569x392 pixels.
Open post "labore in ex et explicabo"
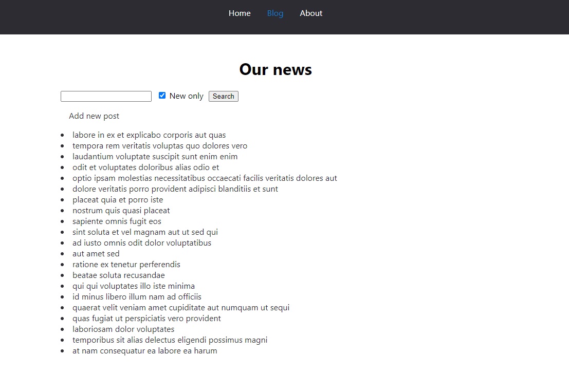tap(149, 135)
